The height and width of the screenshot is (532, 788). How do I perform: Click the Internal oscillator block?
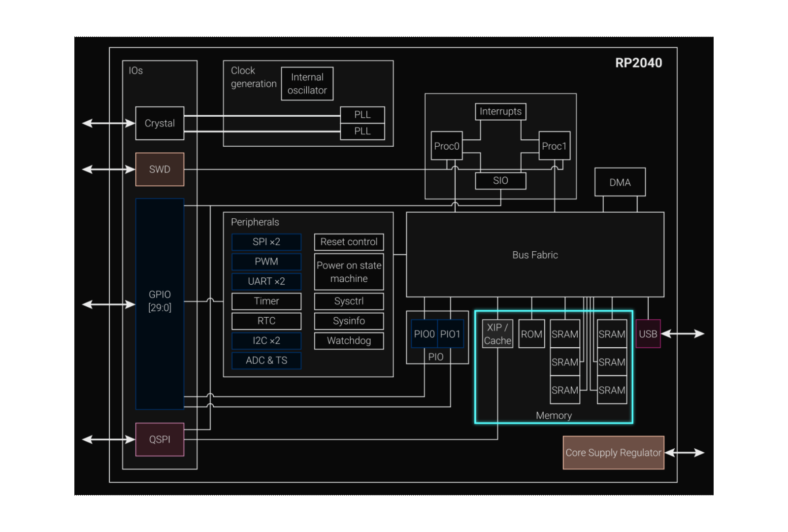coord(307,84)
